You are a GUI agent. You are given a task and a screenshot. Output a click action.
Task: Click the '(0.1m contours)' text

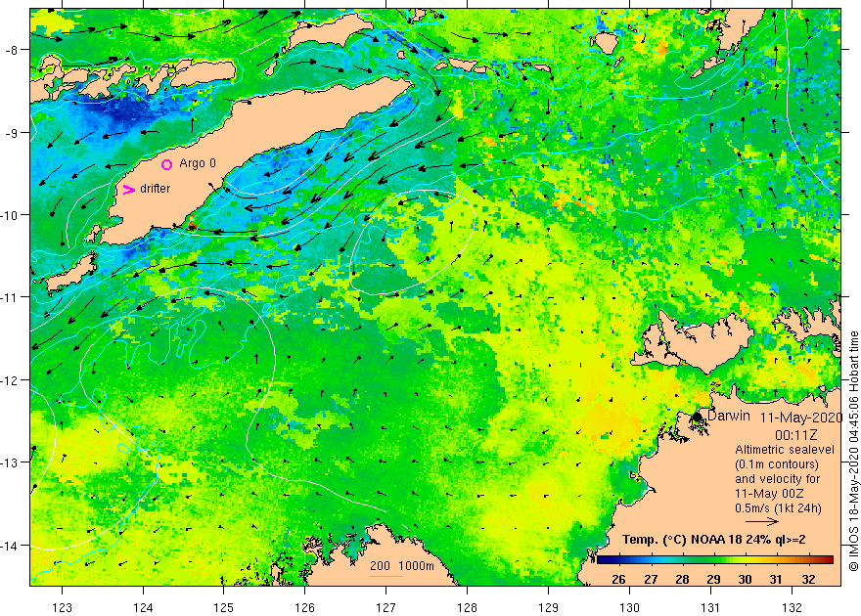click(x=777, y=464)
